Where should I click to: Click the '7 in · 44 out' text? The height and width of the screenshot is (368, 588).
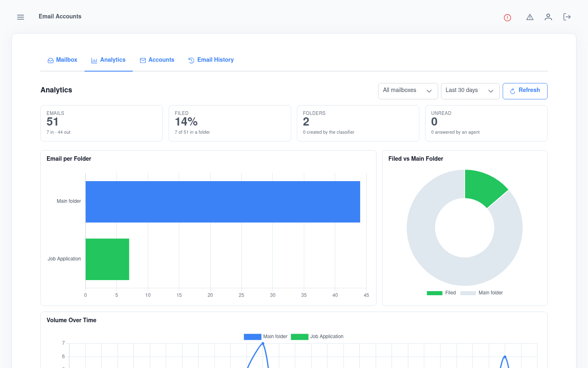58,132
